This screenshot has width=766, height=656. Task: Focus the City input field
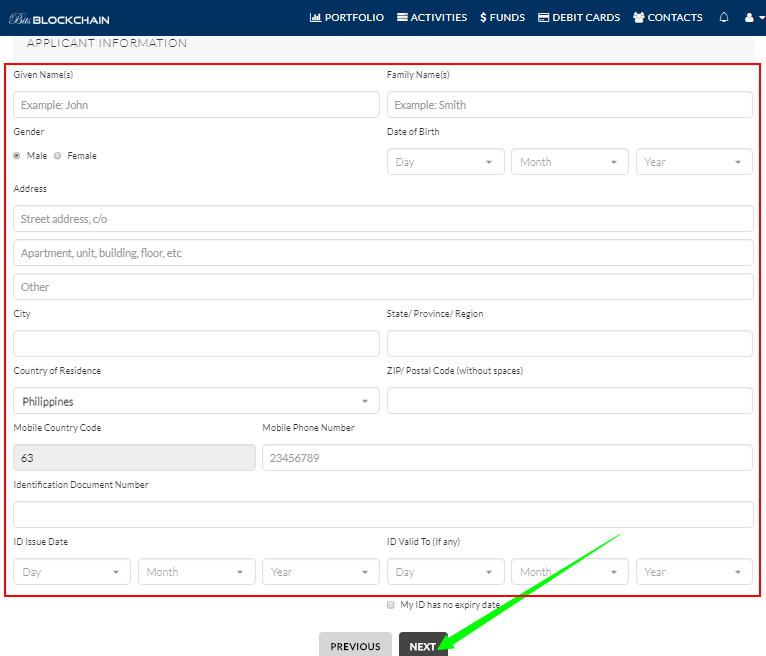pos(196,344)
